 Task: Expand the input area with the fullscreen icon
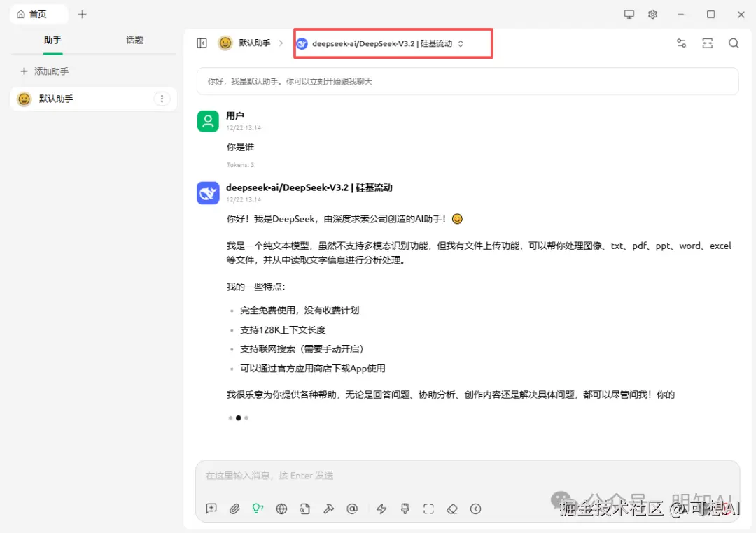428,509
